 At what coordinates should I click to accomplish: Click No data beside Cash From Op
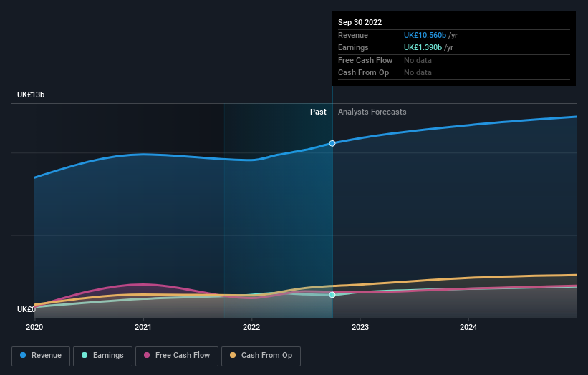pos(418,73)
